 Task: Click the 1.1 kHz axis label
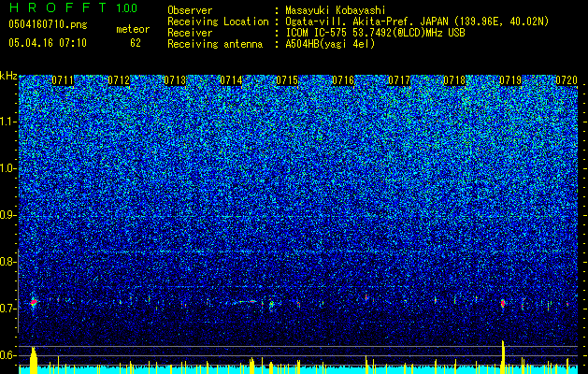pyautogui.click(x=8, y=122)
